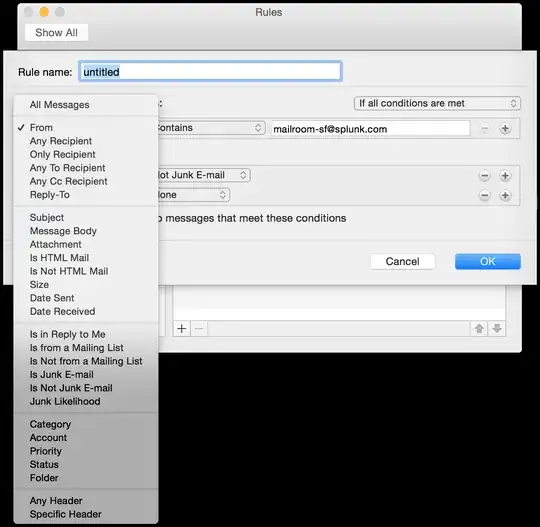Image resolution: width=540 pixels, height=527 pixels.
Task: Remove condition with minus beside email field
Action: [485, 129]
